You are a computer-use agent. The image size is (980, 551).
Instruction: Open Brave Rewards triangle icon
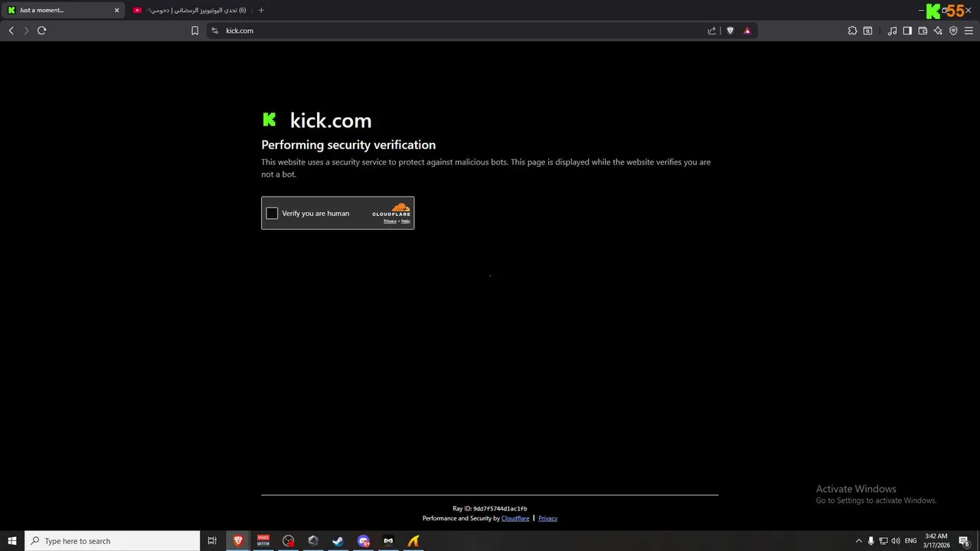coord(747,31)
